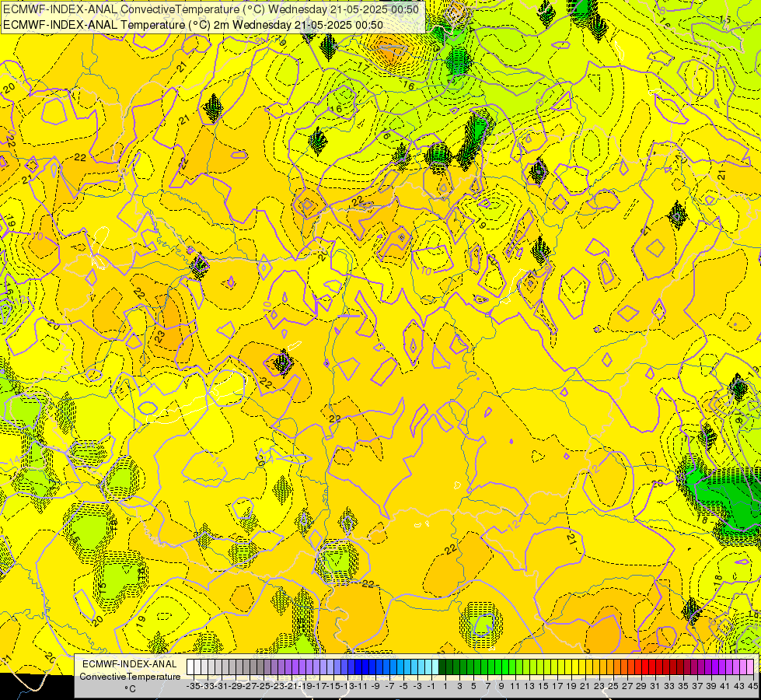Click the '27' legend scale value
The height and width of the screenshot is (700, 761).
627,687
